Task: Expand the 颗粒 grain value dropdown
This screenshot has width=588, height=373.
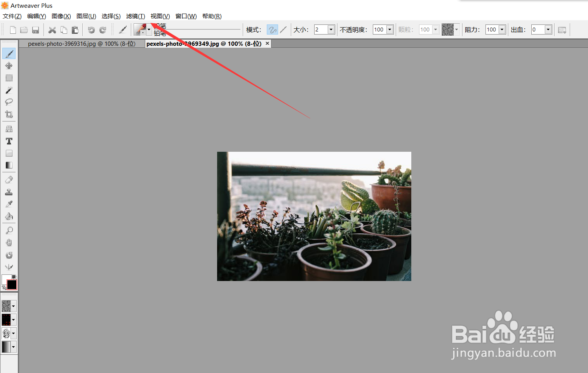Action: click(x=435, y=29)
